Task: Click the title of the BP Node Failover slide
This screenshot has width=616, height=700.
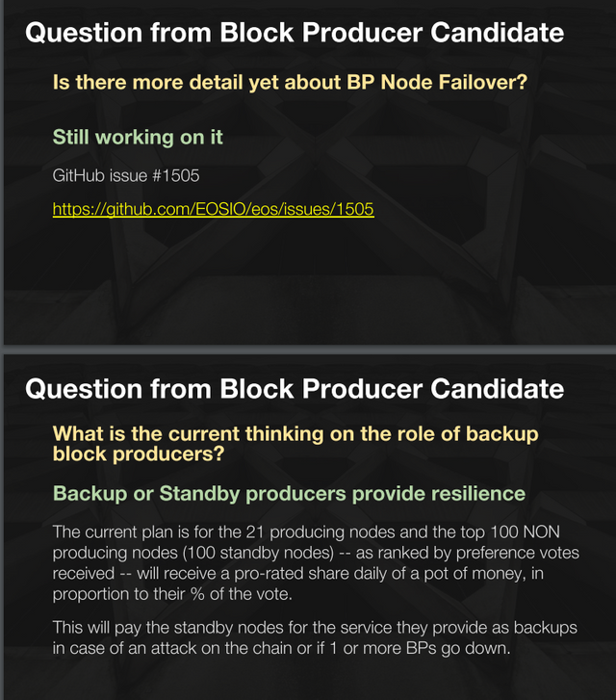Action: pyautogui.click(x=294, y=33)
